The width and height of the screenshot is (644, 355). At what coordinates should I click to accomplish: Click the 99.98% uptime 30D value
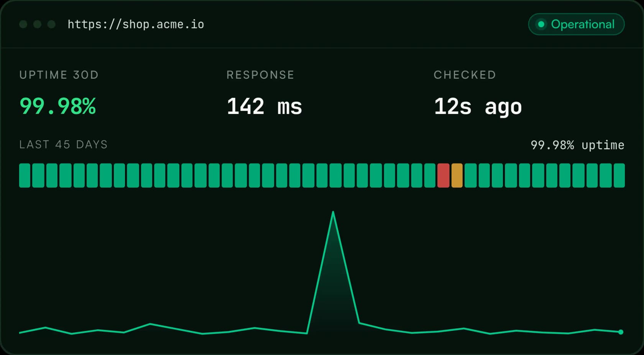click(58, 106)
